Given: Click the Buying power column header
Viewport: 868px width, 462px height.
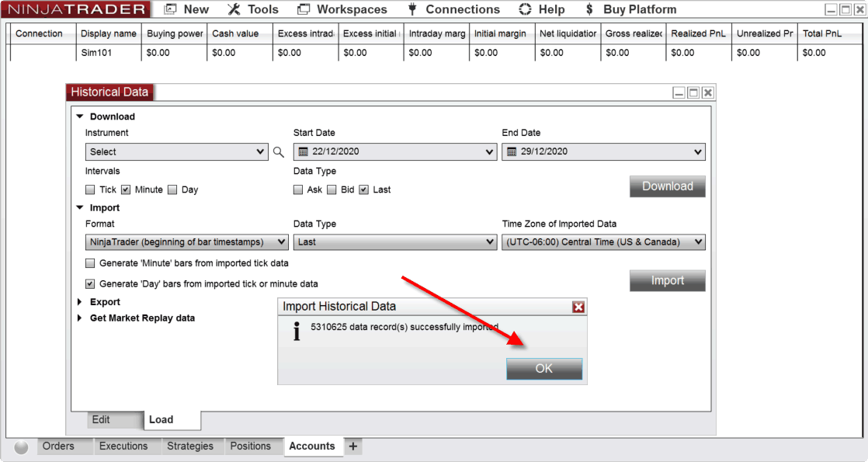Looking at the screenshot, I should tap(175, 34).
